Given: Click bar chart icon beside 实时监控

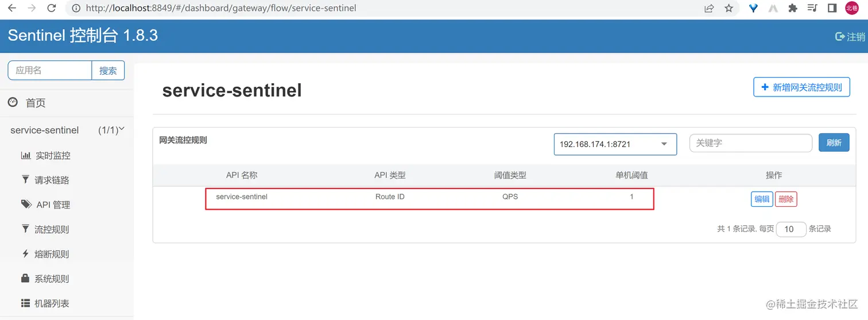Looking at the screenshot, I should coord(26,155).
